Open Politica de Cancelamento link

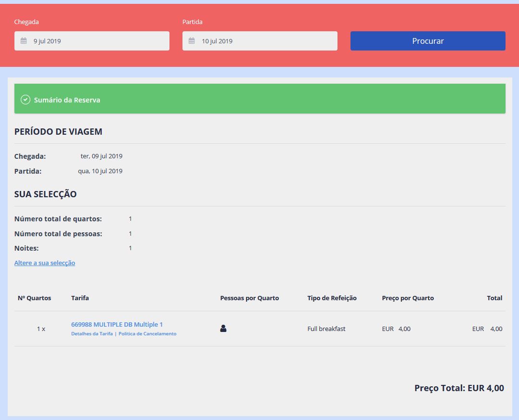pos(147,333)
